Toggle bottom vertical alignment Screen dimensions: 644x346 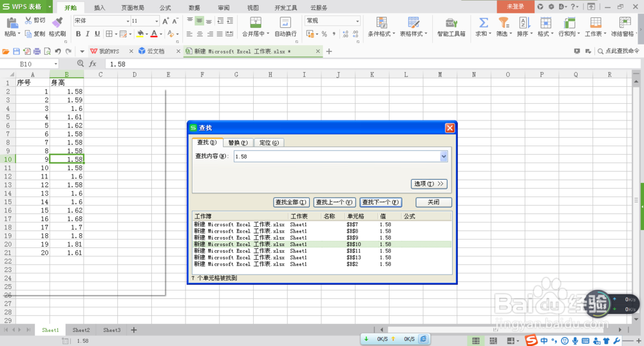(209, 21)
